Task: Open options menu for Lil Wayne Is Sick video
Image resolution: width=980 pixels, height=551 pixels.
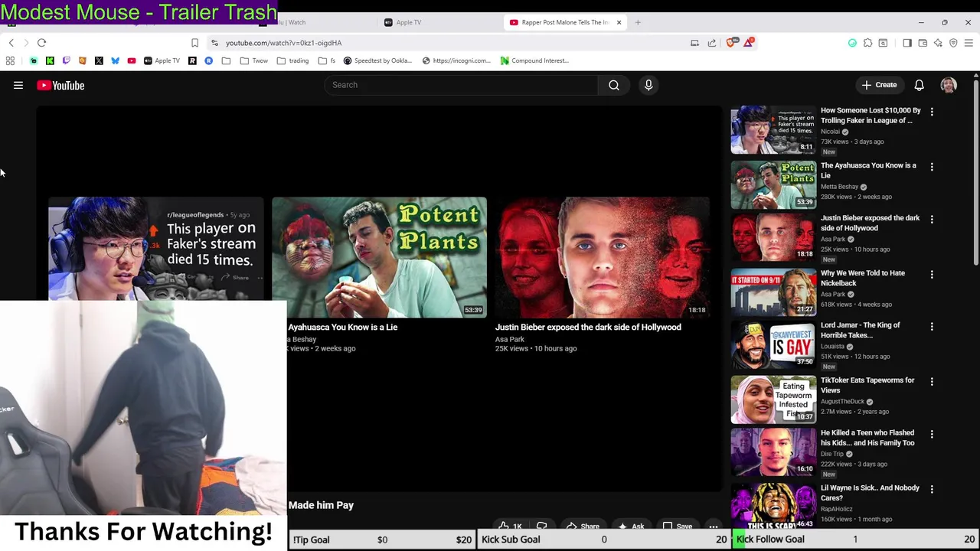Action: pyautogui.click(x=932, y=490)
